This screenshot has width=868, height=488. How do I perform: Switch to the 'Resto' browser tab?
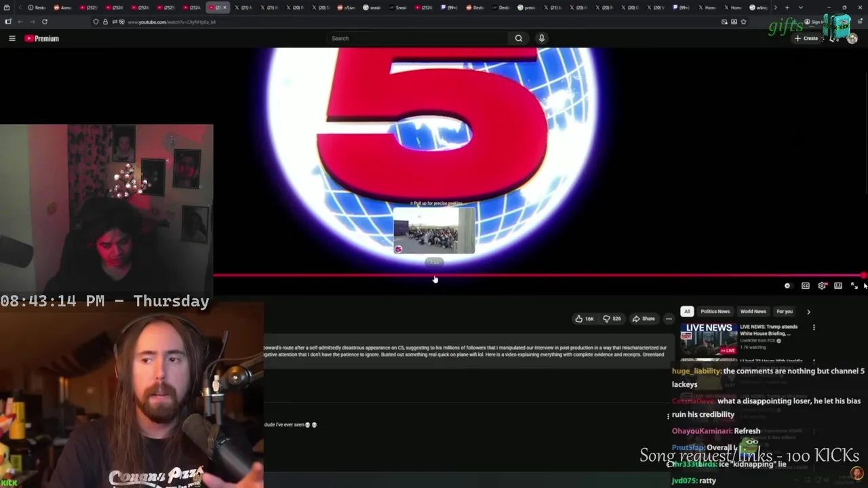coord(37,7)
